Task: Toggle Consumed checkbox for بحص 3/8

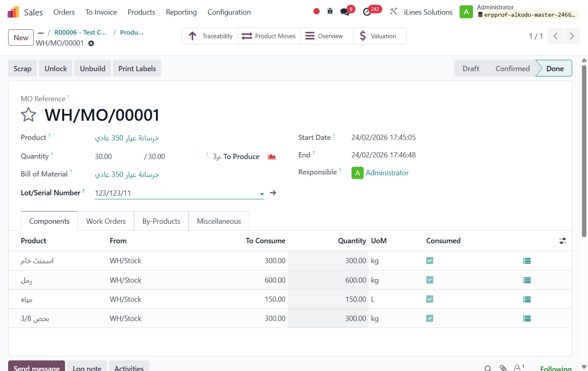Action: point(430,318)
